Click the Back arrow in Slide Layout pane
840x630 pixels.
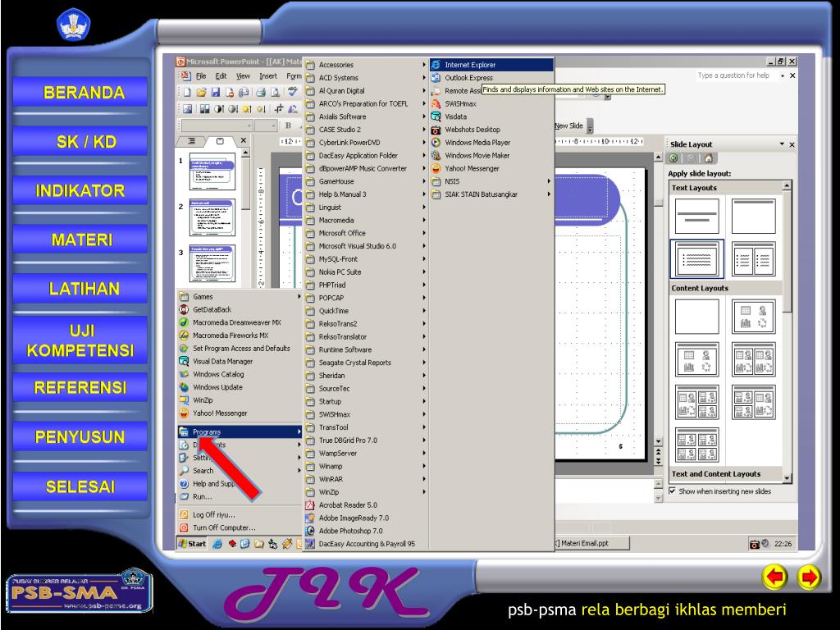coord(674,158)
